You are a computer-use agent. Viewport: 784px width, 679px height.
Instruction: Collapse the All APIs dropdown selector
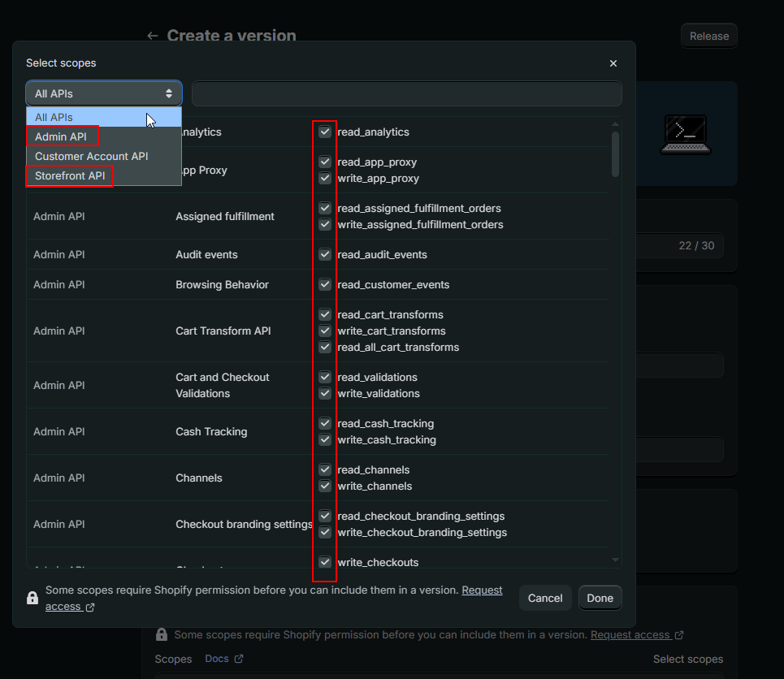(x=104, y=93)
